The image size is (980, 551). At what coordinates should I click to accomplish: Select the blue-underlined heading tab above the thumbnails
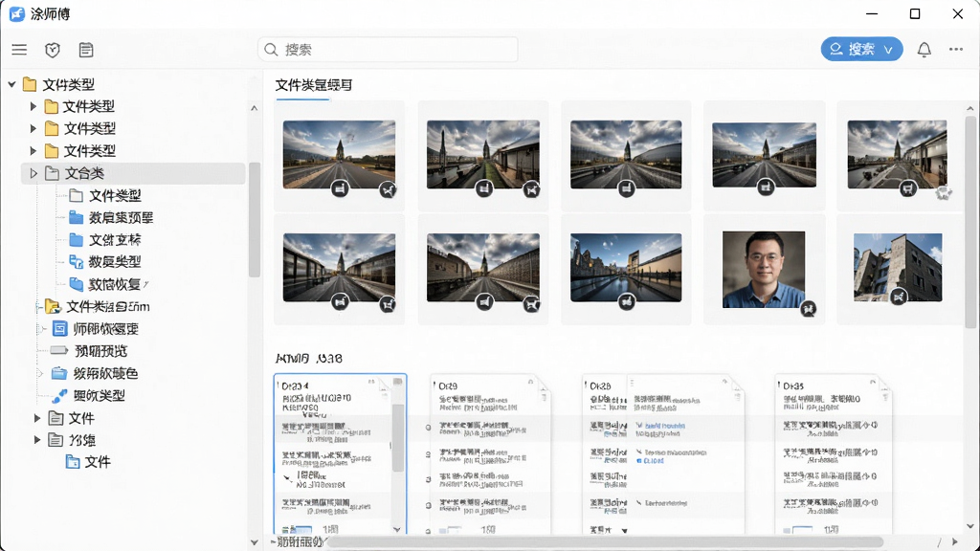[x=314, y=85]
